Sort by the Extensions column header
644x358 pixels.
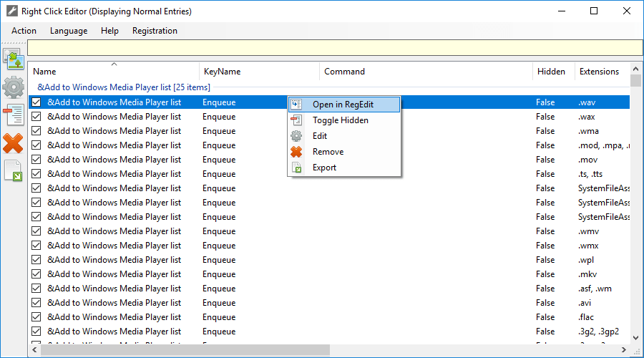pyautogui.click(x=602, y=72)
